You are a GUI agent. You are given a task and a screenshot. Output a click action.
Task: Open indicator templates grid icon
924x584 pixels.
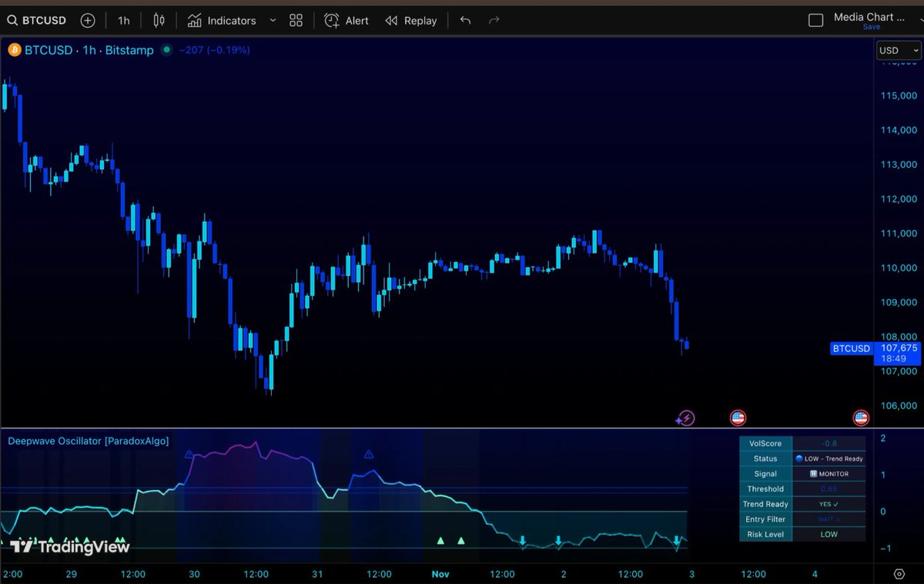[296, 21]
